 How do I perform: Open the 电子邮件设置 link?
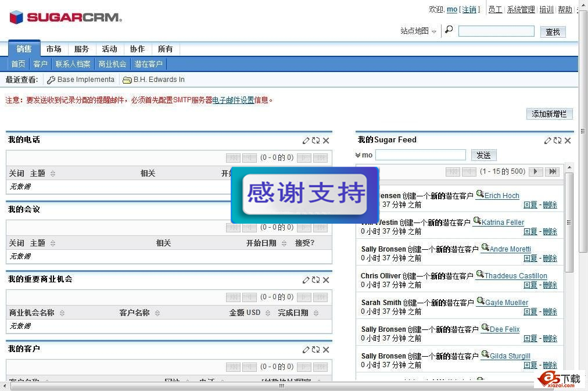pos(233,100)
